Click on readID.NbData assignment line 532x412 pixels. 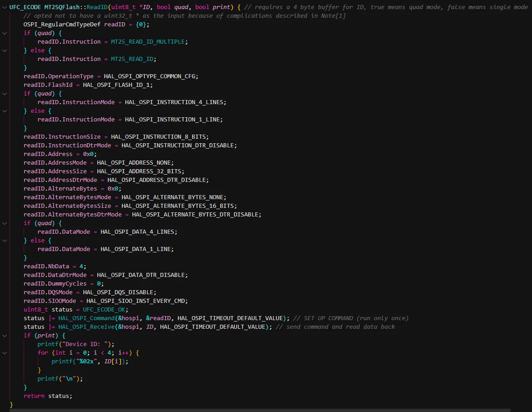[x=55, y=266]
